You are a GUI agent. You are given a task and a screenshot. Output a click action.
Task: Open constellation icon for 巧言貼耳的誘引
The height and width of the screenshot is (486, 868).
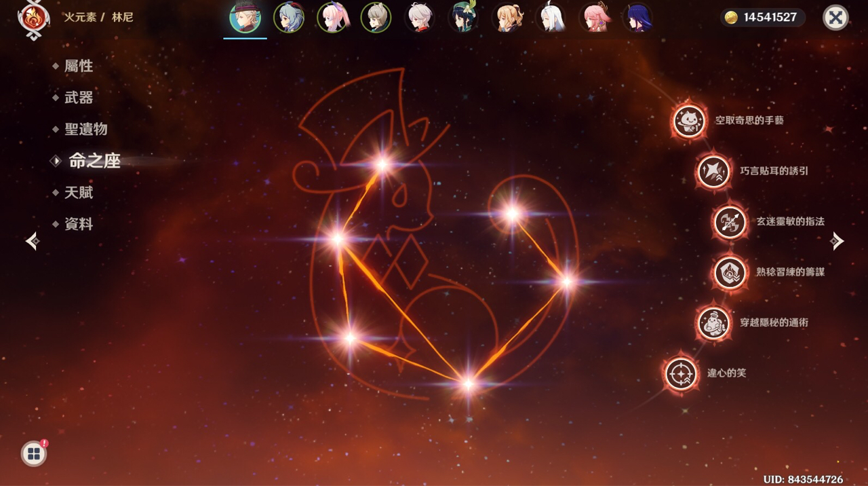(x=713, y=172)
